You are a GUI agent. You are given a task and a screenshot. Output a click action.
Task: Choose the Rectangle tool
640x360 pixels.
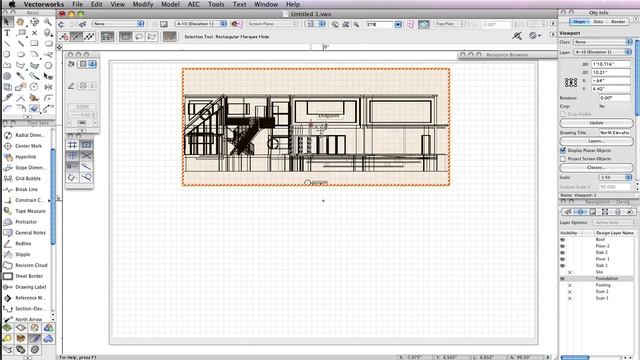[x=34, y=43]
